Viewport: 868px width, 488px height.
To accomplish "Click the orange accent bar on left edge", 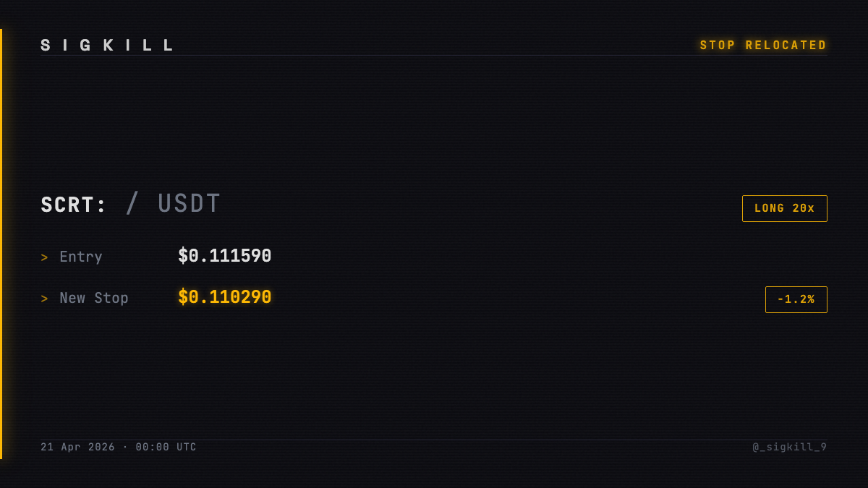I will coord(1,244).
